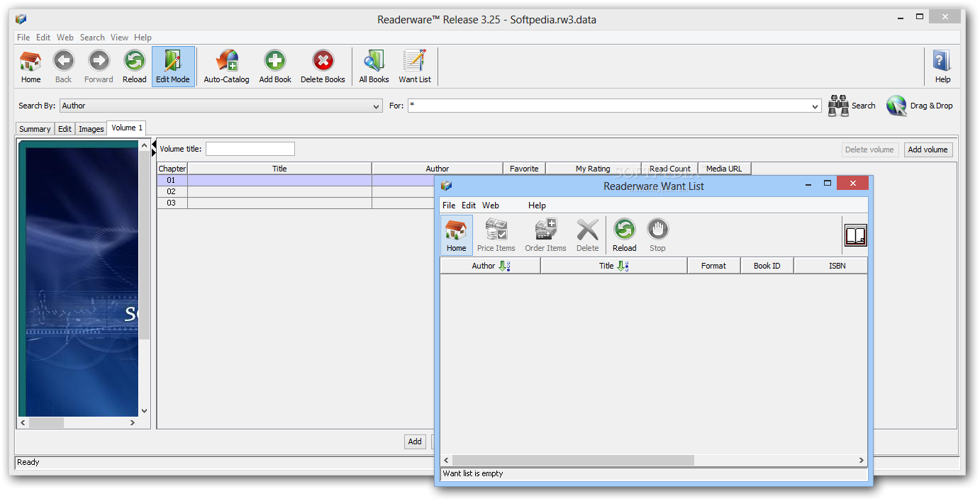Open main window Help menu
The width and height of the screenshot is (980, 501).
[x=143, y=38]
